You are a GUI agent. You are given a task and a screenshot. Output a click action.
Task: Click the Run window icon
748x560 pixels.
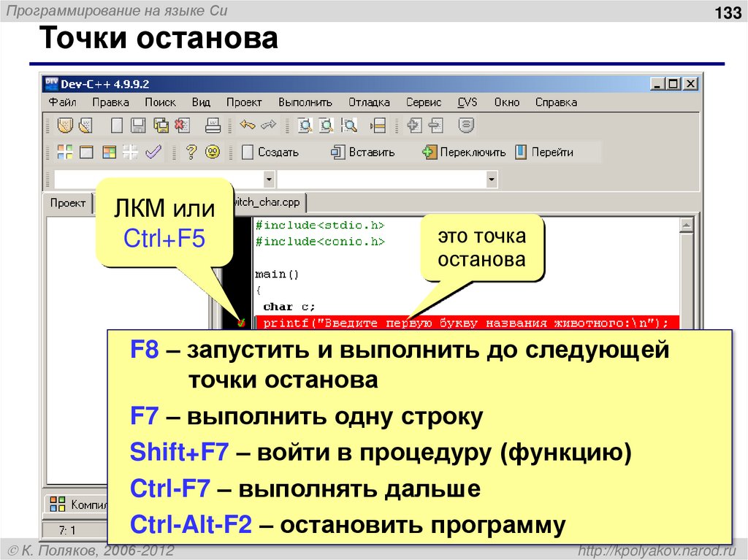tap(86, 152)
